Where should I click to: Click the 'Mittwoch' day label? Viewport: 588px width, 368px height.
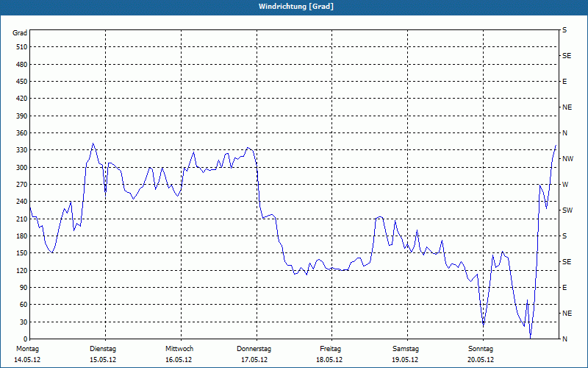click(x=179, y=349)
